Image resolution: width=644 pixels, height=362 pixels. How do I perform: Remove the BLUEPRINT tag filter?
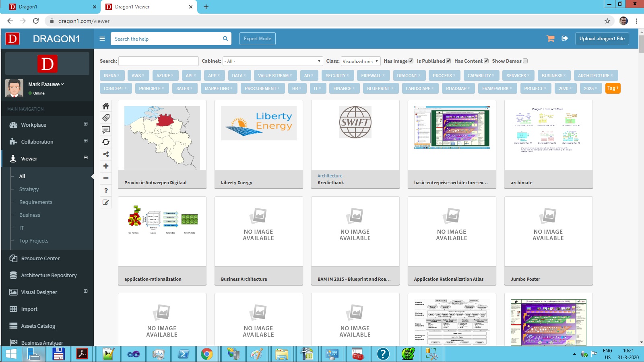coord(392,88)
